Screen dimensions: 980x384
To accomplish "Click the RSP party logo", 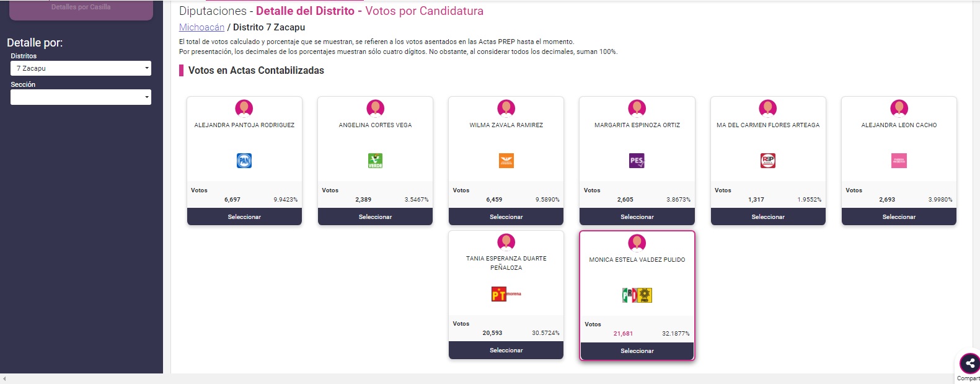I will coord(768,161).
